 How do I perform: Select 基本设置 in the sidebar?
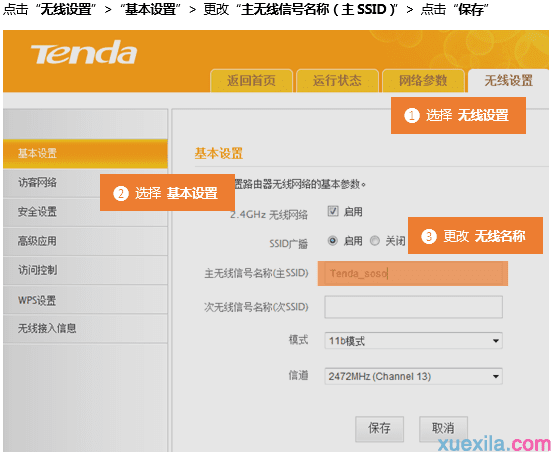click(85, 154)
